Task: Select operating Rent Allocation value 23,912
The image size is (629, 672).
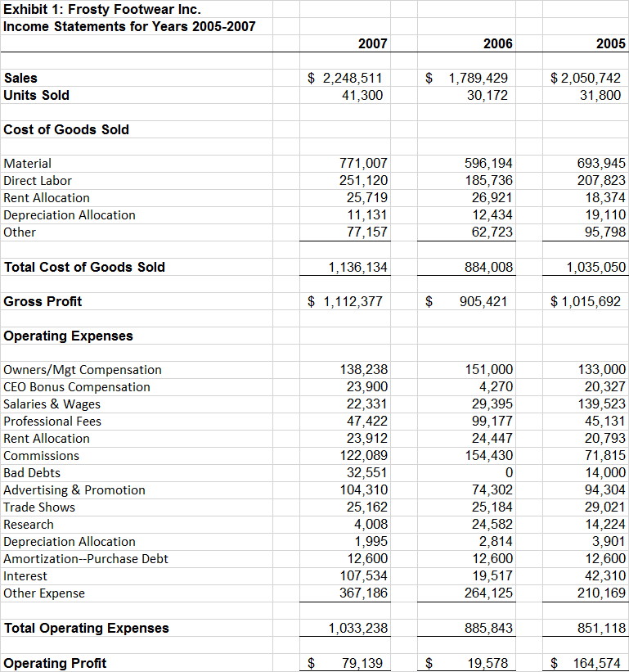Action: pyautogui.click(x=367, y=438)
